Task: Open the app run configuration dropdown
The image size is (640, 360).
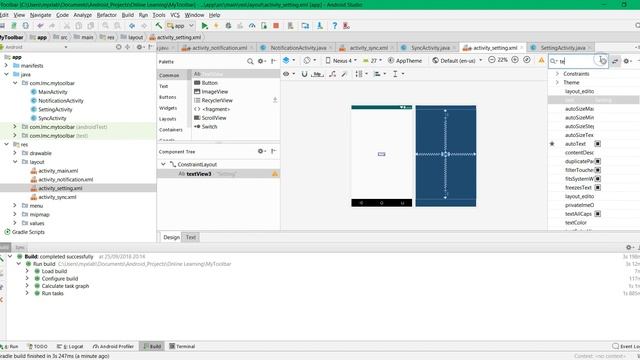Action: (x=180, y=26)
